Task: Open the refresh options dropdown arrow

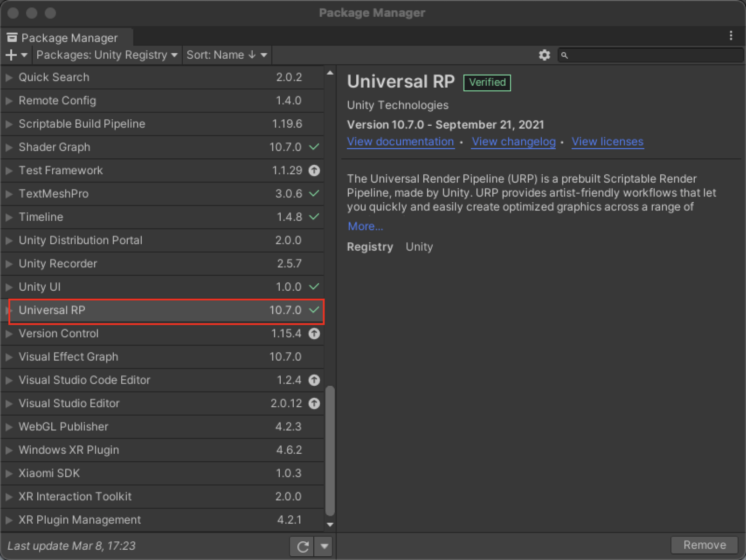Action: point(324,546)
